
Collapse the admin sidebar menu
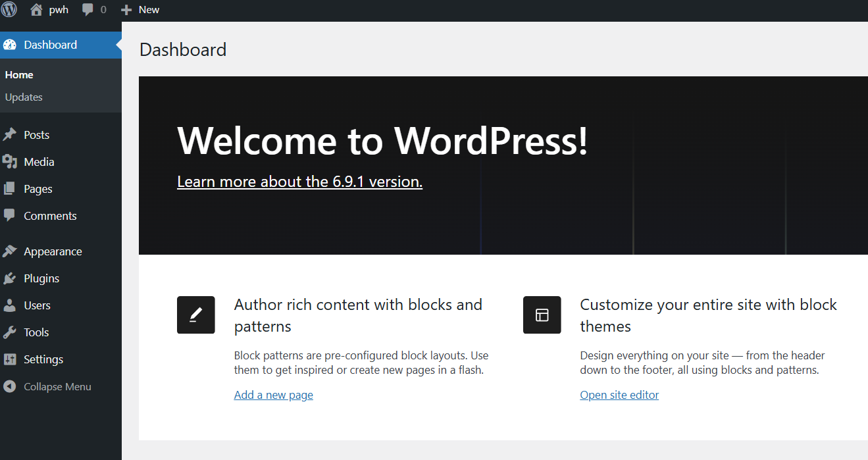click(x=57, y=387)
